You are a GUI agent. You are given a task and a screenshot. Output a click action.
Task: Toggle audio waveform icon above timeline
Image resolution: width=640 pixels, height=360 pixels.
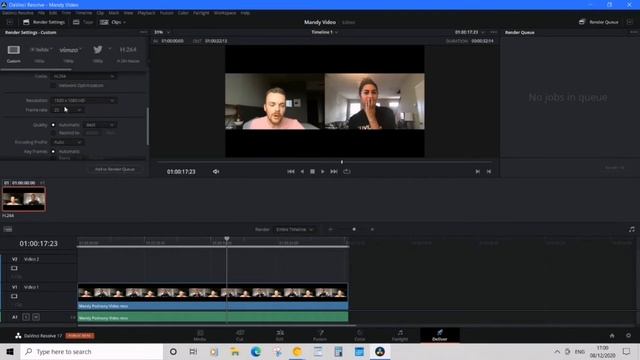coord(631,229)
